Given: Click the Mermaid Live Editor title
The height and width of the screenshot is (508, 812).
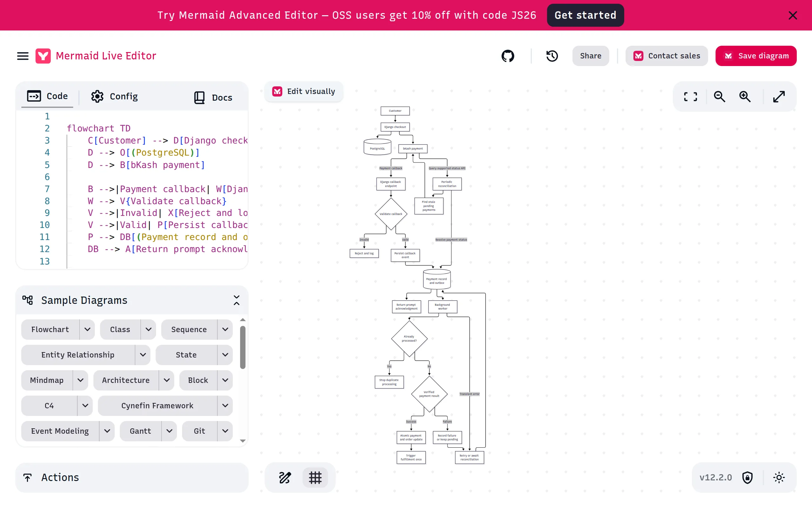Looking at the screenshot, I should (x=106, y=56).
